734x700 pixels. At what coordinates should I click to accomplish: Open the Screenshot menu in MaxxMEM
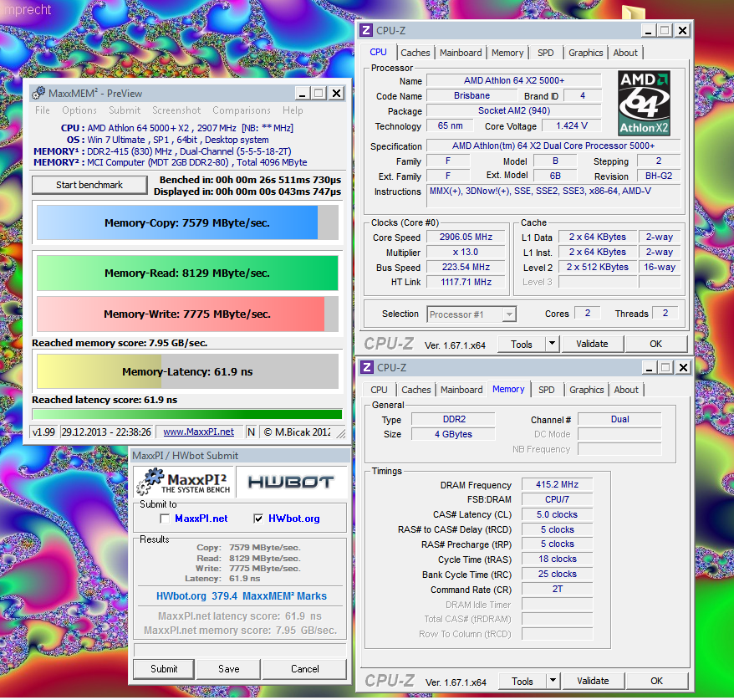176,110
